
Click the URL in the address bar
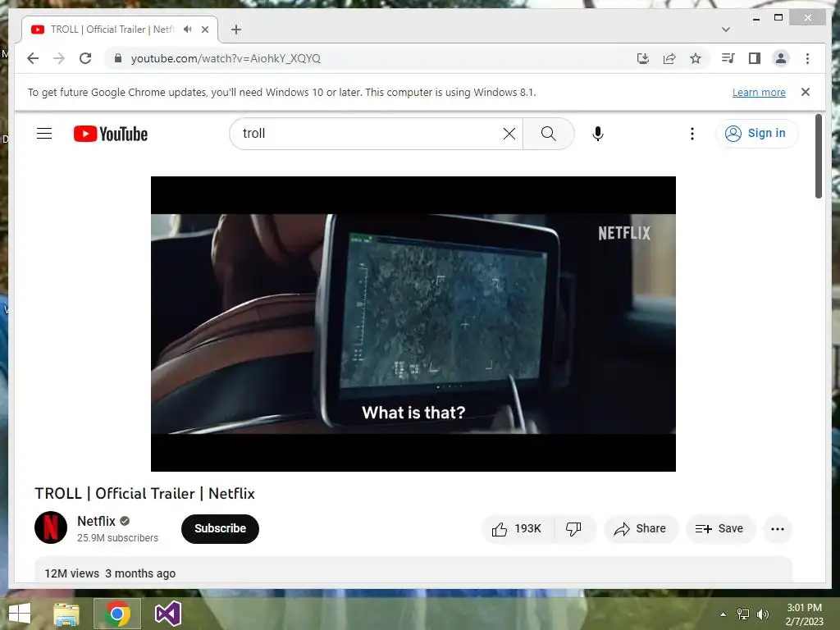click(226, 58)
